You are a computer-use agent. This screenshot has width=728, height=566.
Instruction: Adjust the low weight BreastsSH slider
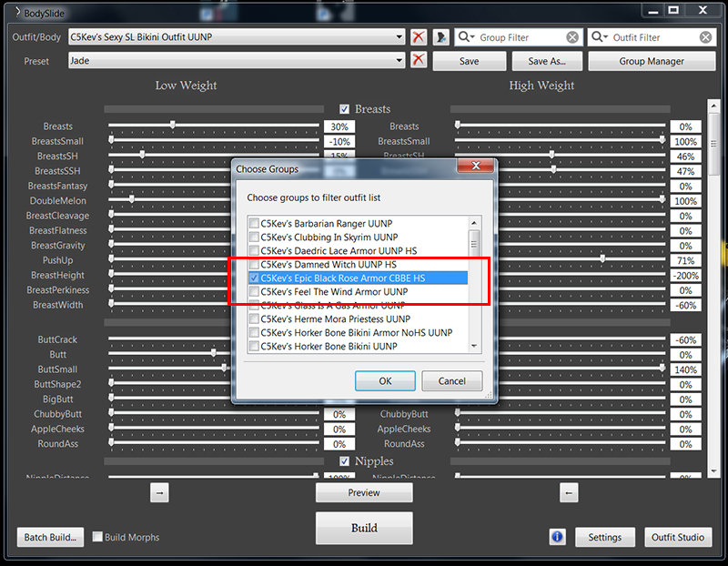(142, 155)
